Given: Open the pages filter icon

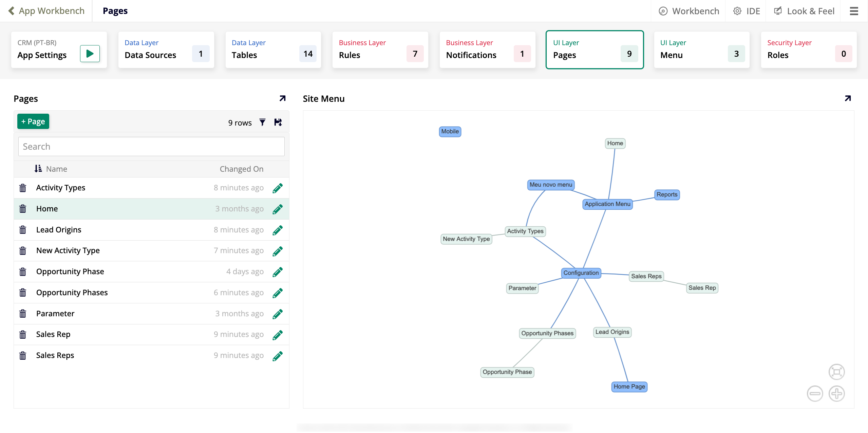Looking at the screenshot, I should point(262,123).
